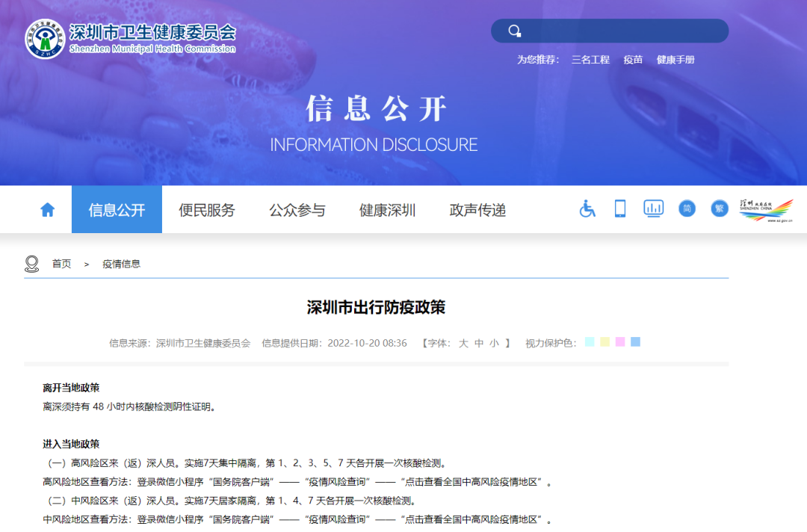The image size is (807, 532).
Task: Go to 首页 in breadcrumb
Action: coord(62,264)
